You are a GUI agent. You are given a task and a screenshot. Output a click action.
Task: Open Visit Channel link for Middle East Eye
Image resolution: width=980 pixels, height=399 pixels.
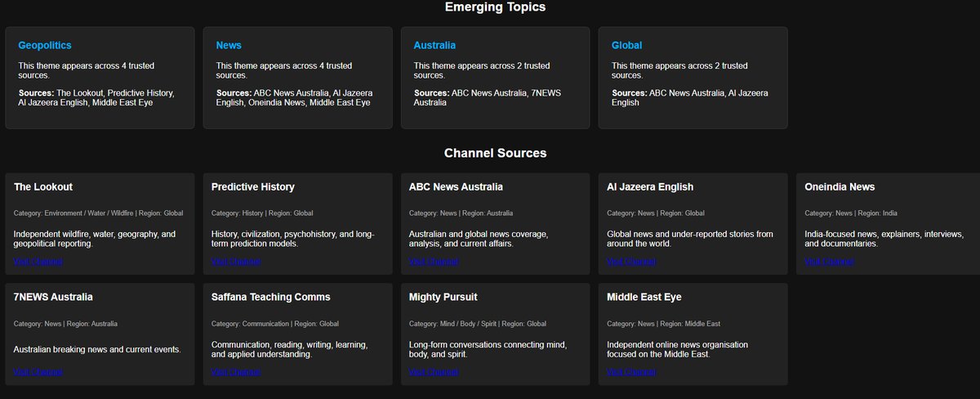631,372
